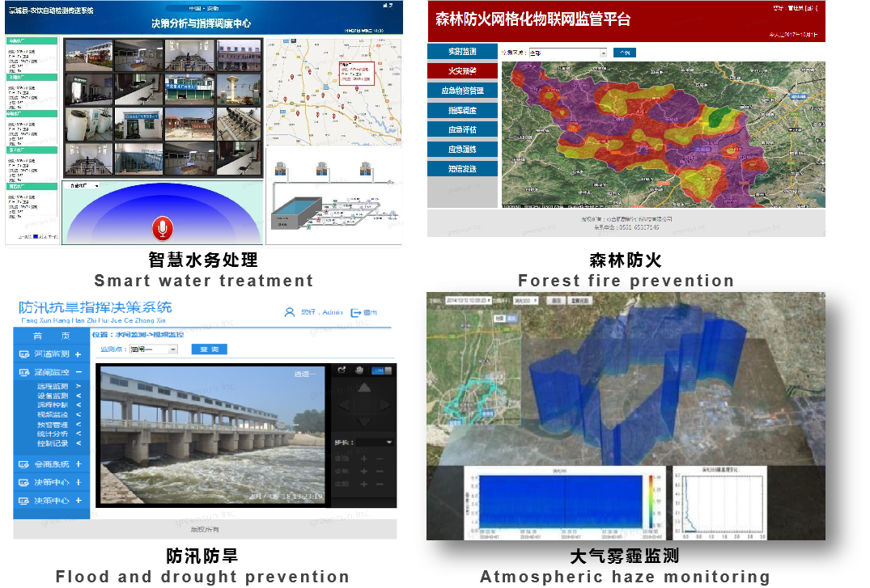Open the 短信发送 SMS sending button
Viewport: 870px width, 588px height.
pyautogui.click(x=462, y=168)
